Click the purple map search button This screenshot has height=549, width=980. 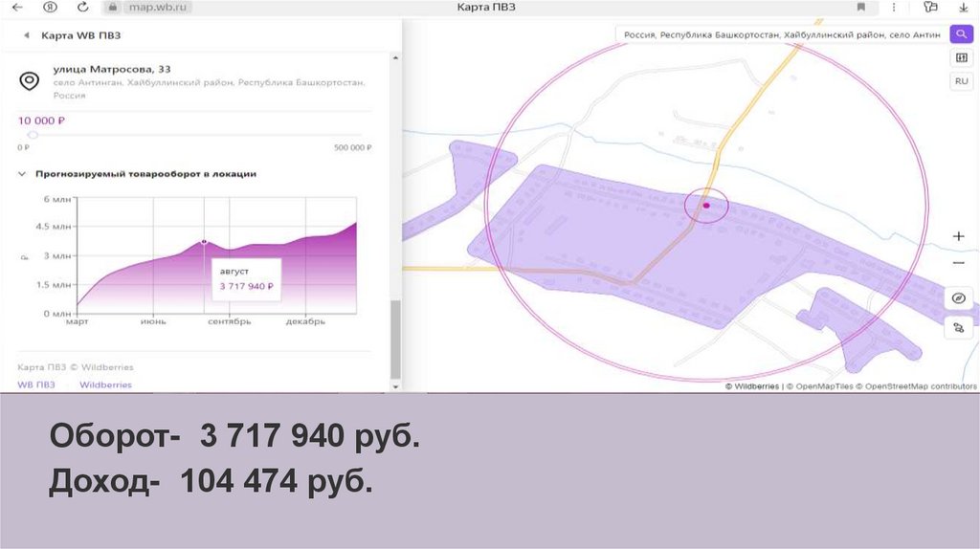pos(960,35)
